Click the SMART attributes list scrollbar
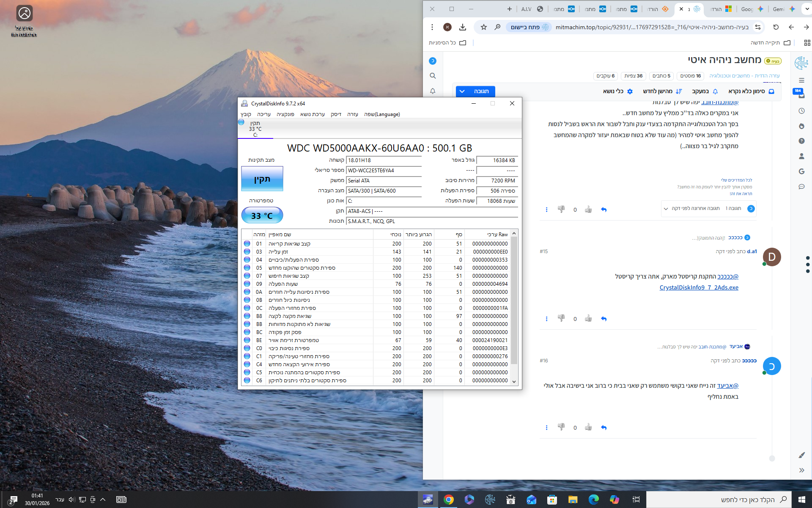The height and width of the screenshot is (508, 812). [x=514, y=301]
